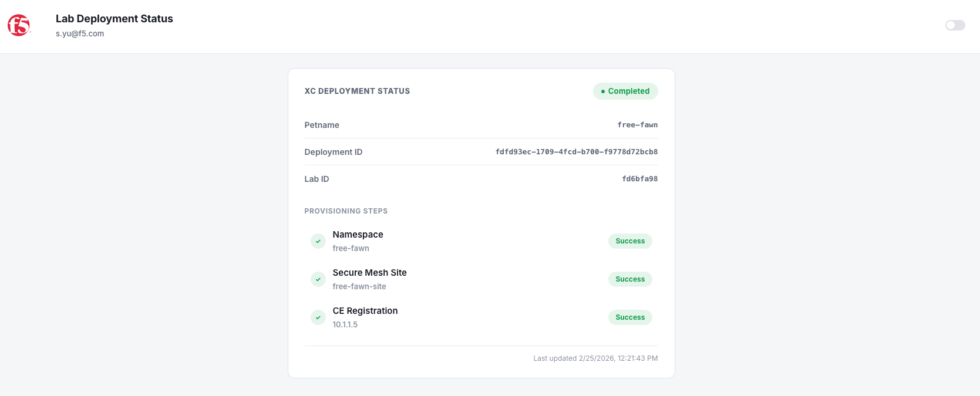Click the Namespace green checkmark icon
Viewport: 980px width, 396px height.
(x=318, y=241)
